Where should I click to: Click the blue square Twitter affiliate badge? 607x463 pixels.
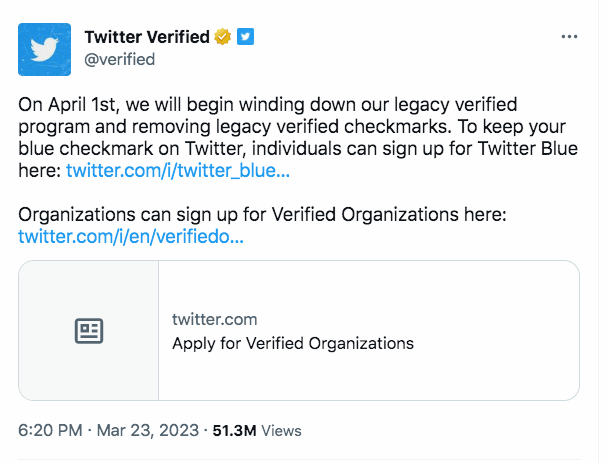[245, 37]
